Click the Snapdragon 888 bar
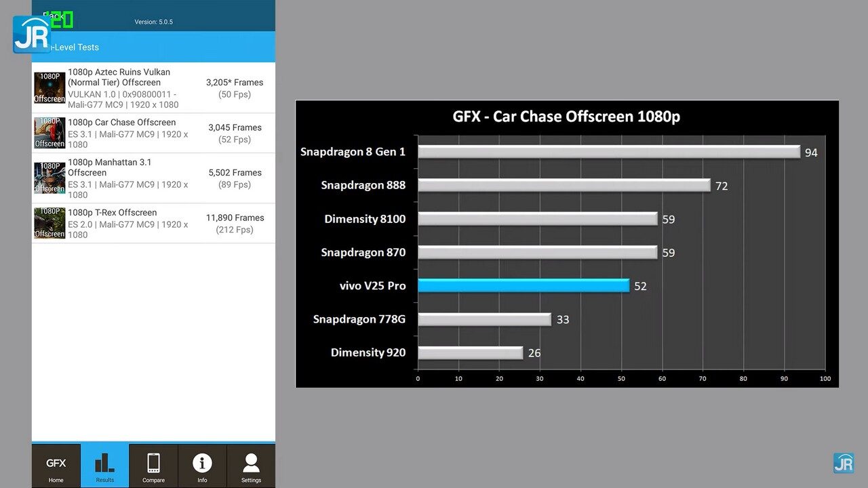Viewport: 868px width, 488px height. pos(564,185)
